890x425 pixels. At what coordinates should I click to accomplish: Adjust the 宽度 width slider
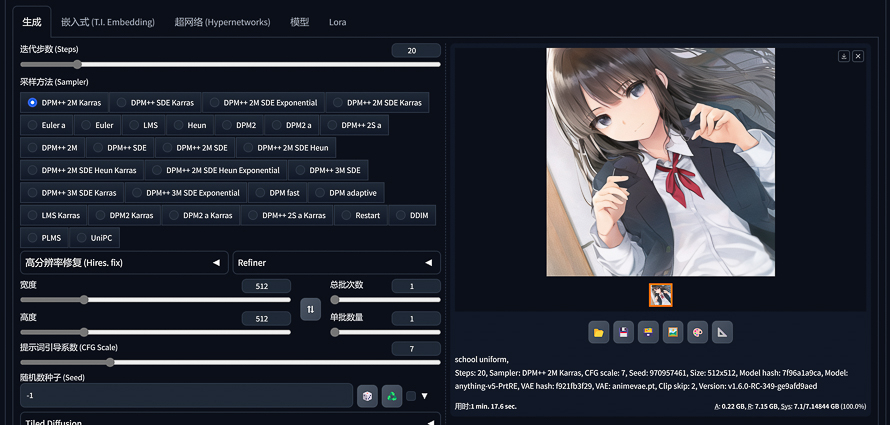pos(156,300)
